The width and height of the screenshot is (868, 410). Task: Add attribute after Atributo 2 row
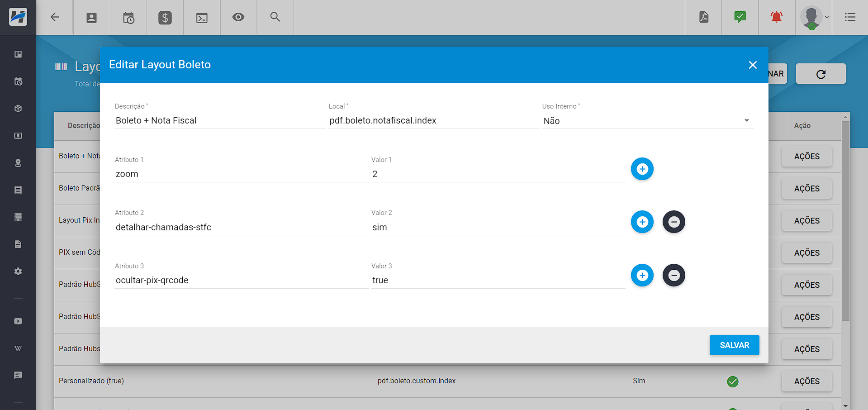pyautogui.click(x=642, y=222)
